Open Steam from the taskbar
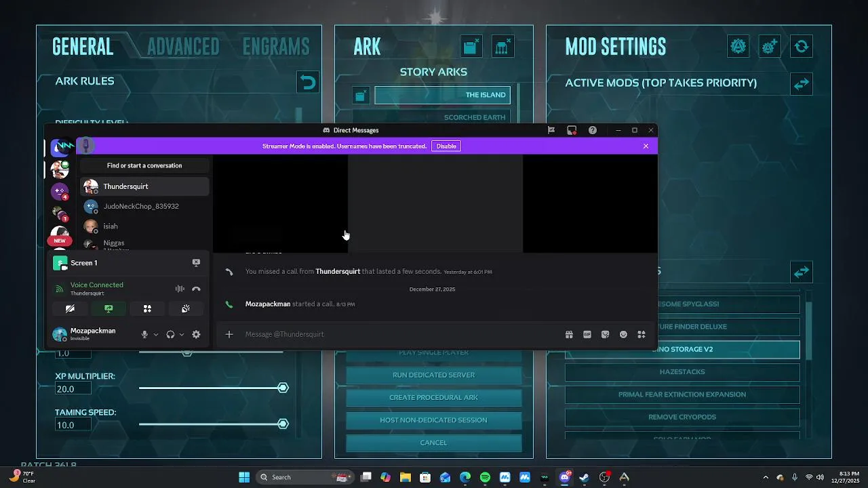 pos(584,477)
